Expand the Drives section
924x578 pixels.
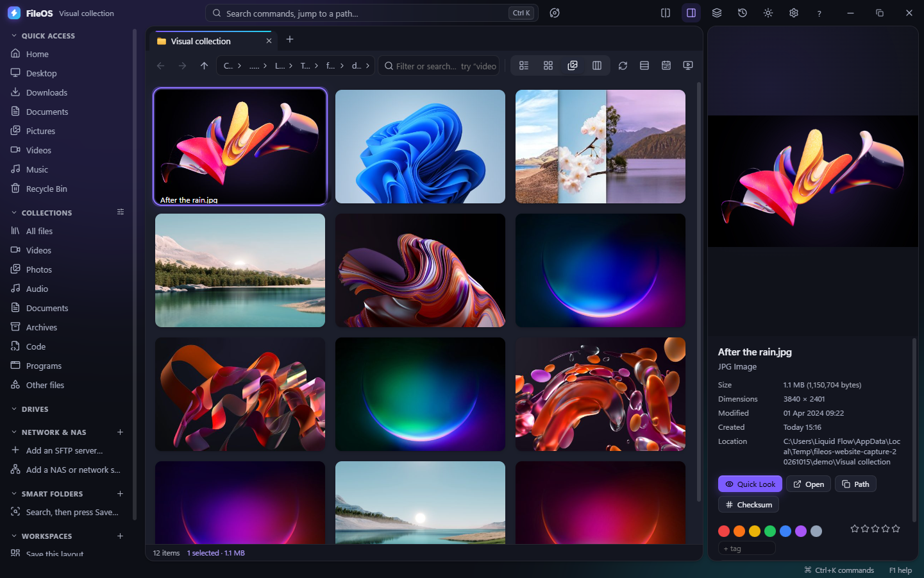[x=14, y=409]
